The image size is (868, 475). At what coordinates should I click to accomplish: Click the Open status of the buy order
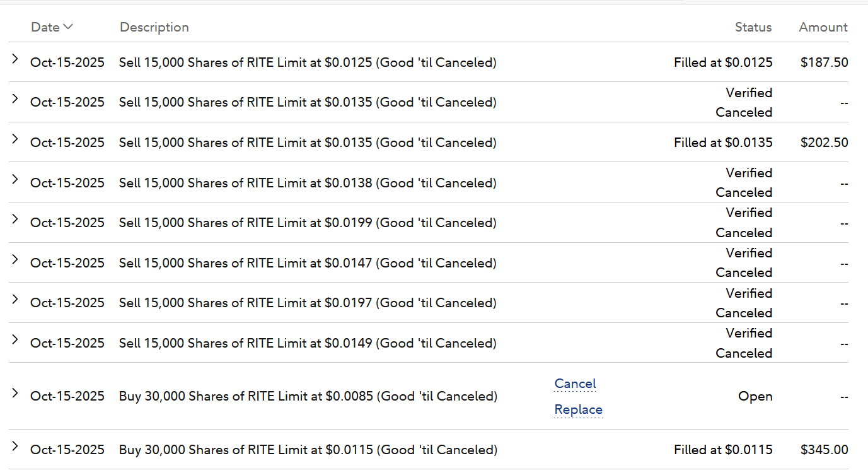[755, 396]
